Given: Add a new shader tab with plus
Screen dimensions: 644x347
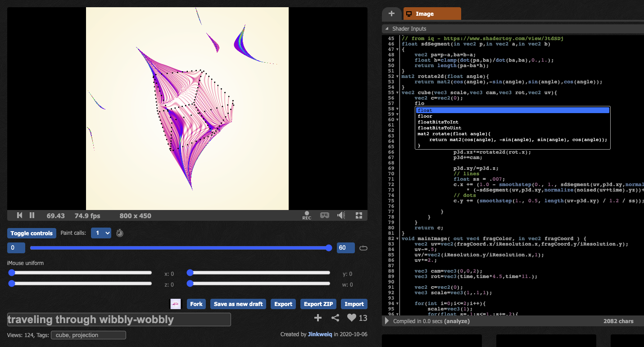Looking at the screenshot, I should coord(391,14).
